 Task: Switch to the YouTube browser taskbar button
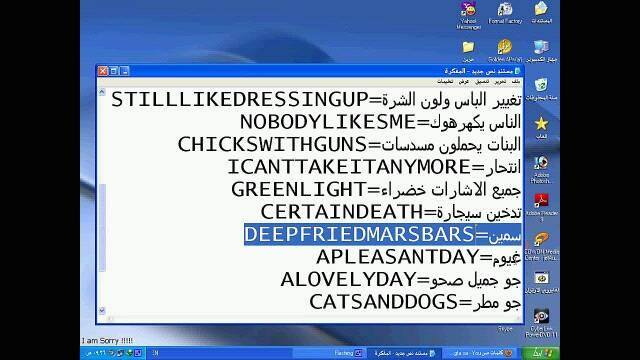[478, 353]
